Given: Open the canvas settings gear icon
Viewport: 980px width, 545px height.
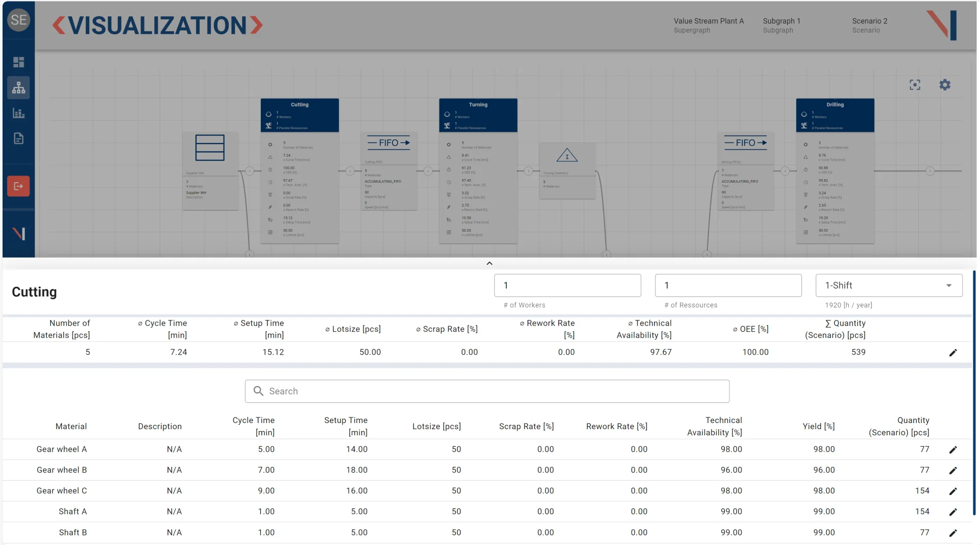Looking at the screenshot, I should [x=945, y=85].
